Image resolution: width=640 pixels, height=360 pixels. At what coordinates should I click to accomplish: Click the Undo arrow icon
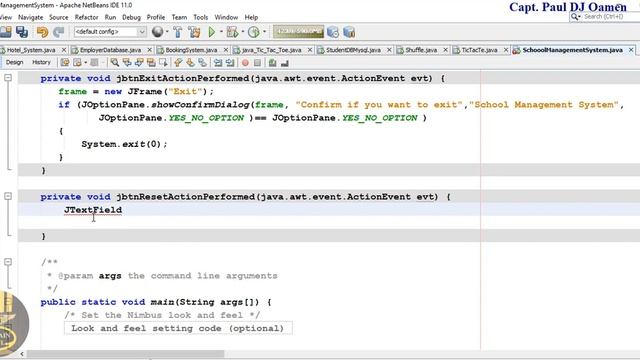pyautogui.click(x=42, y=32)
